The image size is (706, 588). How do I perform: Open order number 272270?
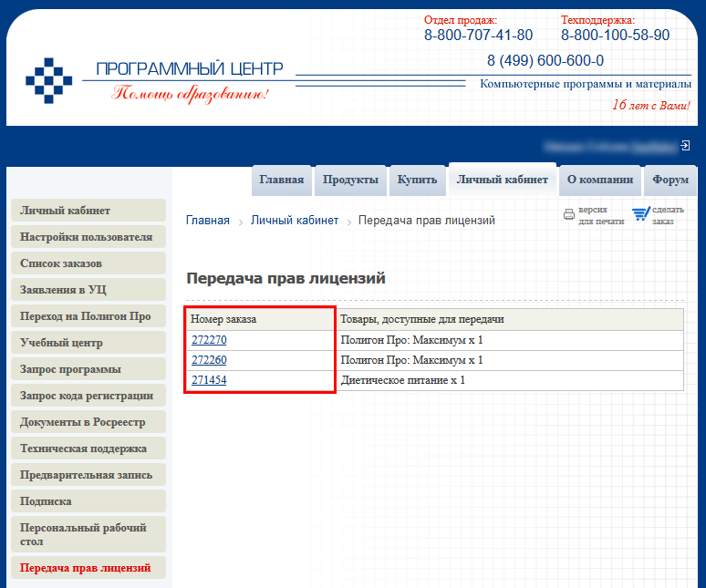point(209,340)
